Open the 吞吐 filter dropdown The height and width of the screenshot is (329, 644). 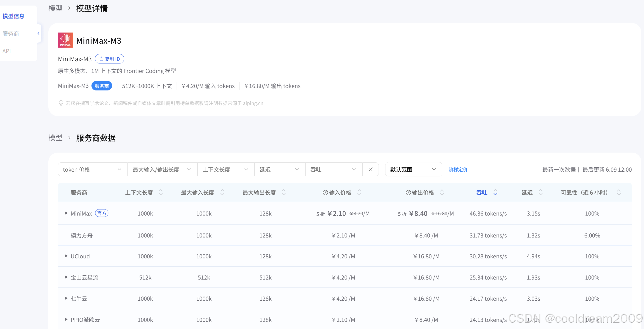pyautogui.click(x=334, y=169)
